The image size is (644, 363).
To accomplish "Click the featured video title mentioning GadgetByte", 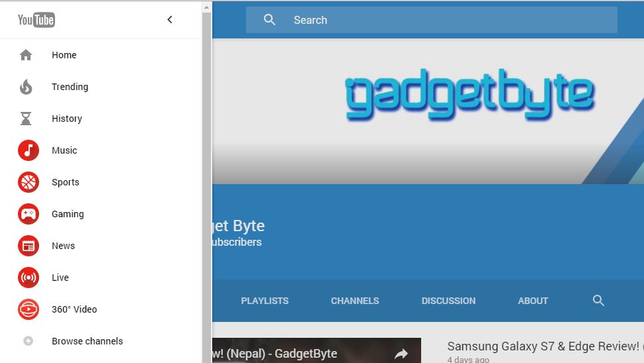I will 275,354.
